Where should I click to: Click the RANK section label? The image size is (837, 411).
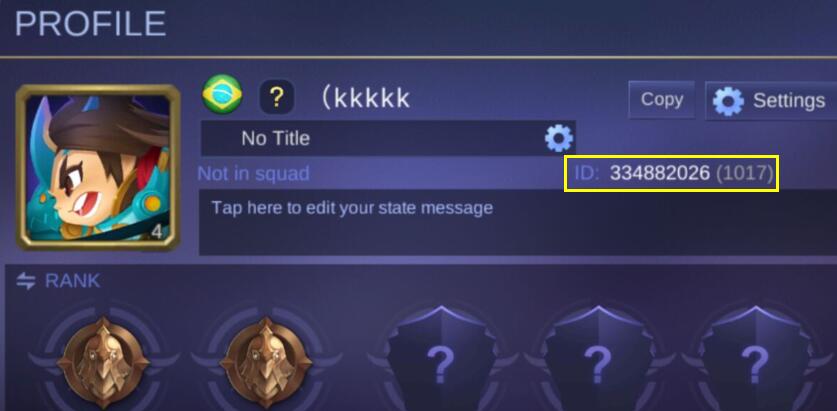tap(72, 281)
